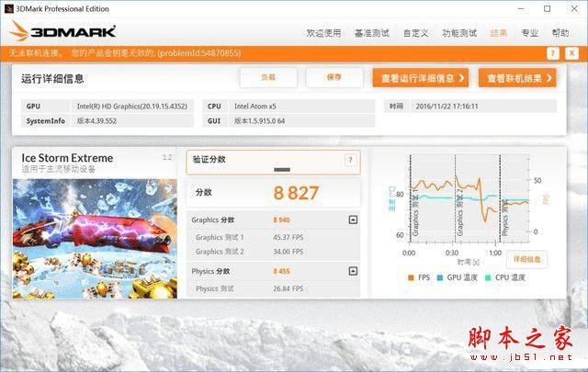Click the Ice Storm Extreme thumbnail image
This screenshot has height=372, width=588.
click(95, 239)
